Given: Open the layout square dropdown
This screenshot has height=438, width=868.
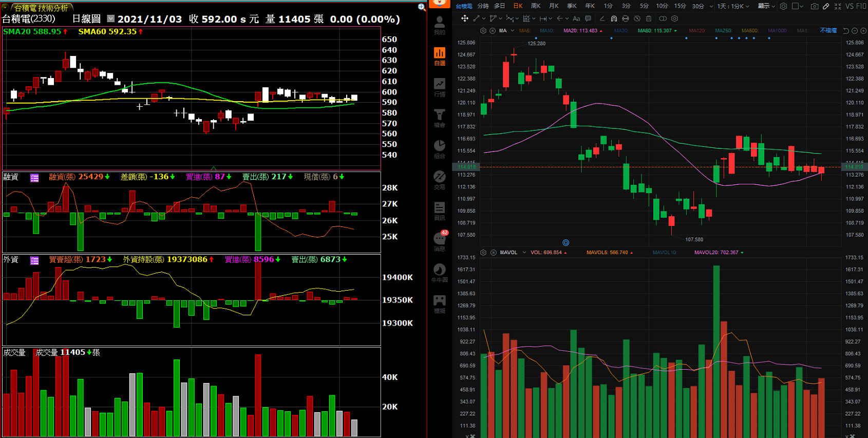Looking at the screenshot, I should pyautogui.click(x=798, y=6).
